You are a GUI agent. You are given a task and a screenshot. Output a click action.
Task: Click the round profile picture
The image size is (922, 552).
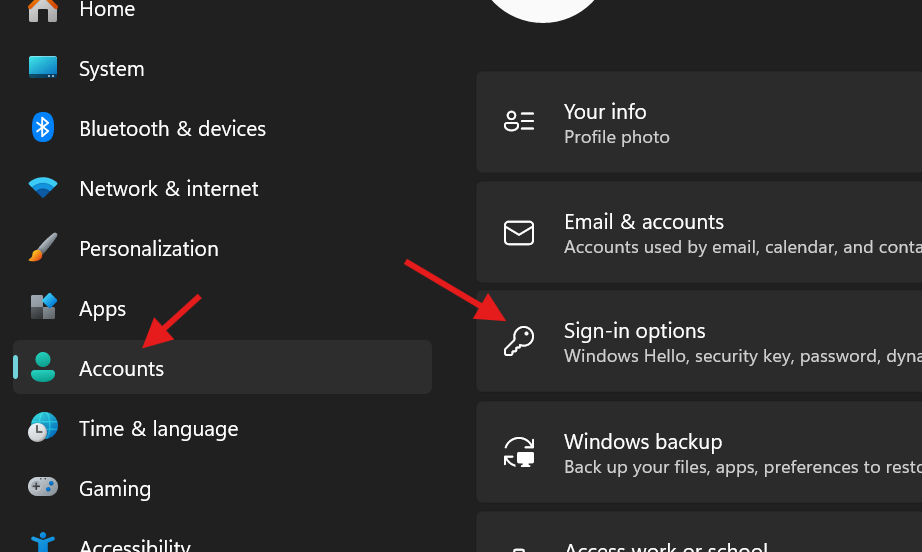[545, 8]
